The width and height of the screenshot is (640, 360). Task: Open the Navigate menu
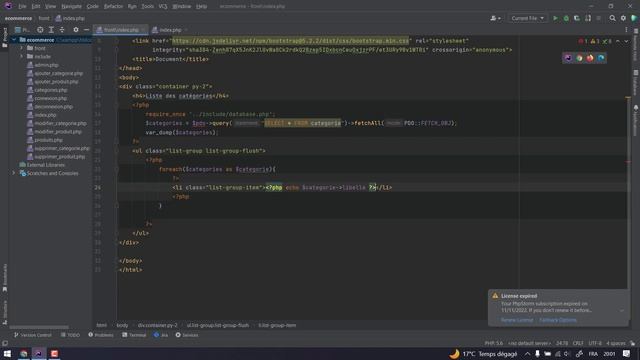coord(71,6)
